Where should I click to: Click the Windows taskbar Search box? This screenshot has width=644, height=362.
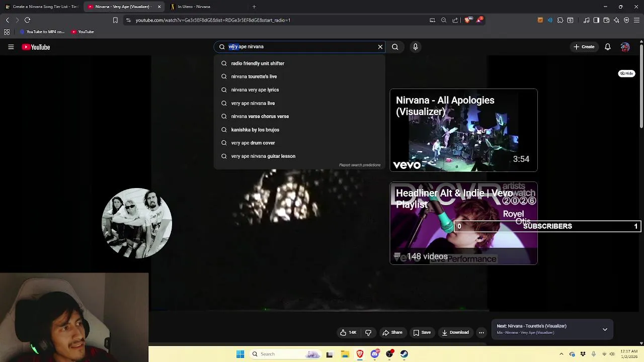(285, 354)
